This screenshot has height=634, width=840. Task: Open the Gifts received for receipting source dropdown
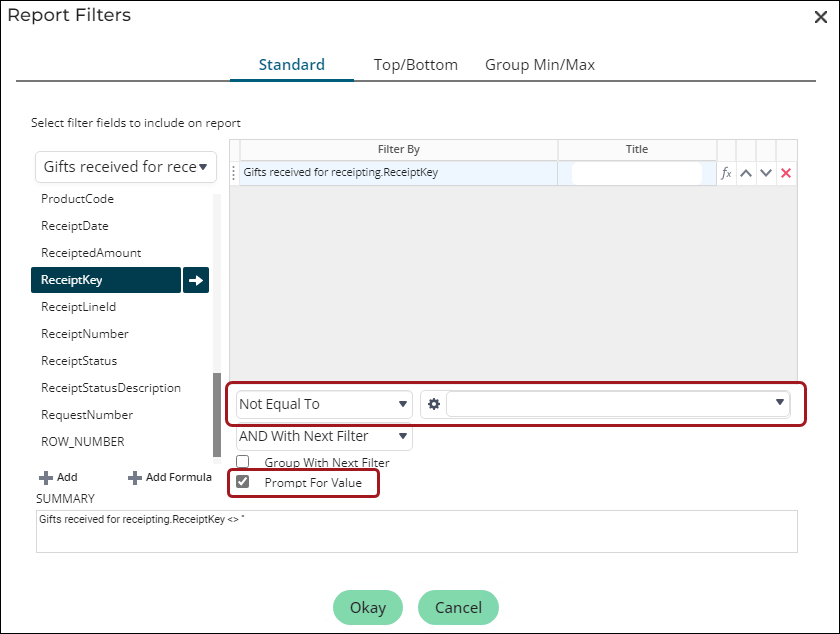pos(126,167)
